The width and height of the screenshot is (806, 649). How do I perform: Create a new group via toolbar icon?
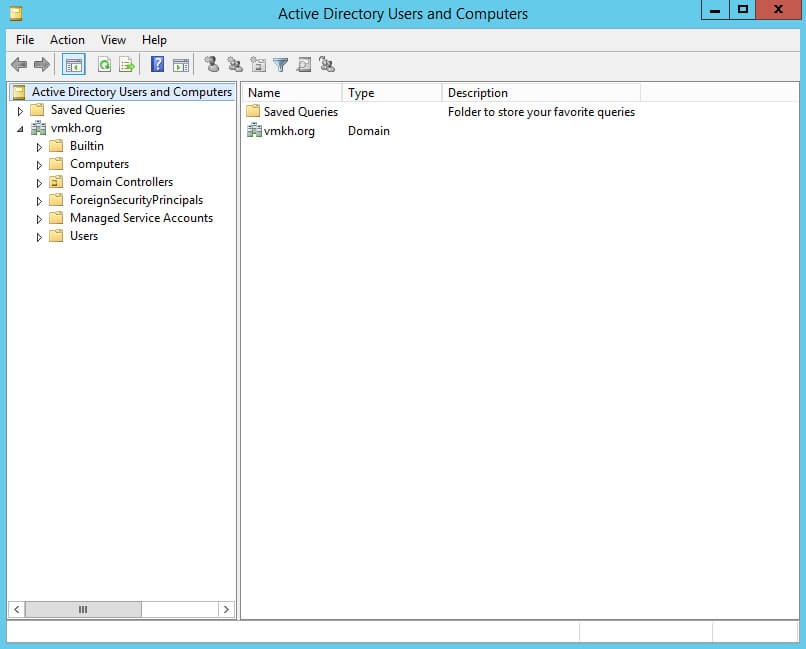click(x=235, y=65)
